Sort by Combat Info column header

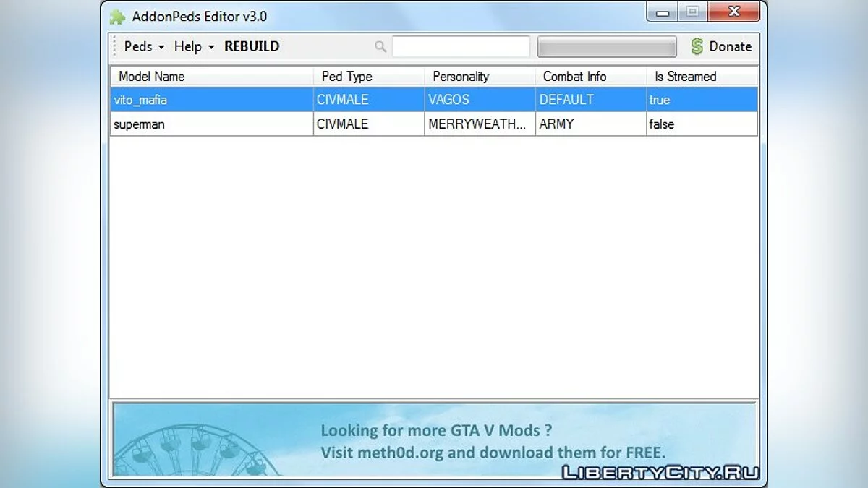574,77
